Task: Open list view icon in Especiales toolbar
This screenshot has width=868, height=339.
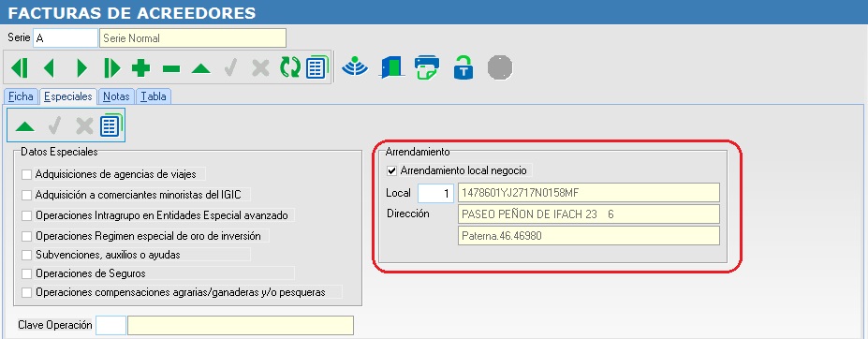Action: (110, 125)
